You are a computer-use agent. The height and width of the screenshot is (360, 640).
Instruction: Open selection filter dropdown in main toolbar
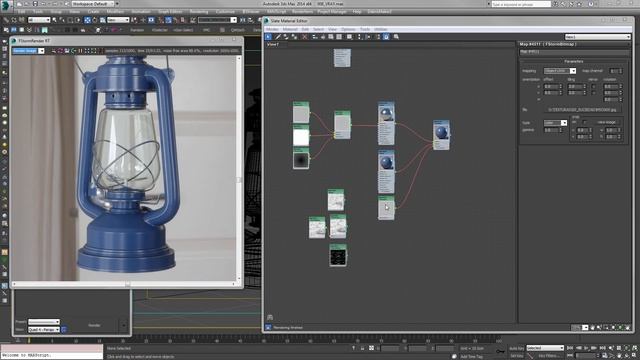point(39,20)
